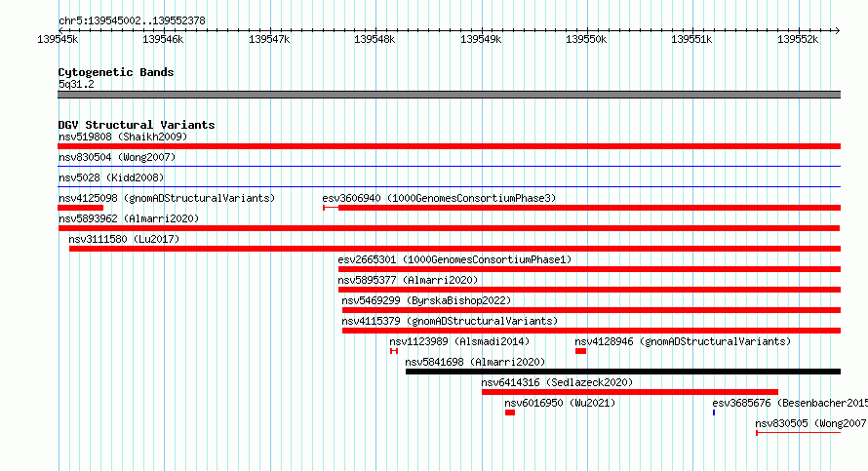The width and height of the screenshot is (868, 471).
Task: Select the nsv6016950 (Wu2021) label
Action: pos(560,403)
